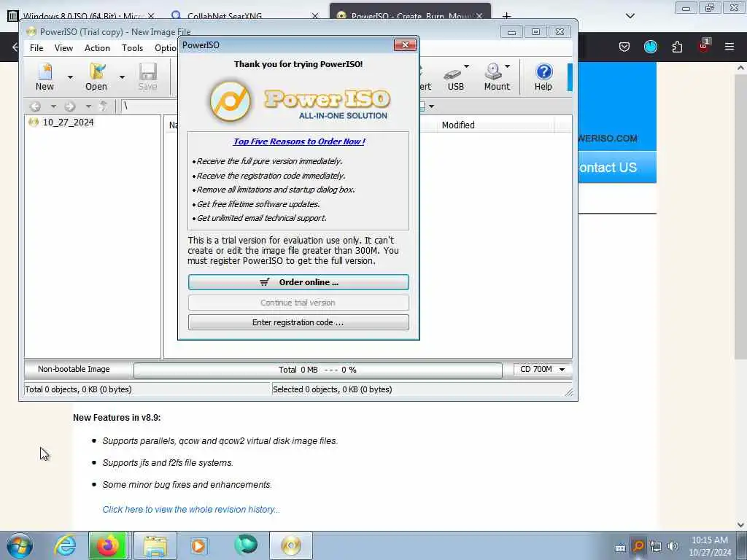Open Windows Explorer from taskbar
The width and height of the screenshot is (747, 560).
155,545
